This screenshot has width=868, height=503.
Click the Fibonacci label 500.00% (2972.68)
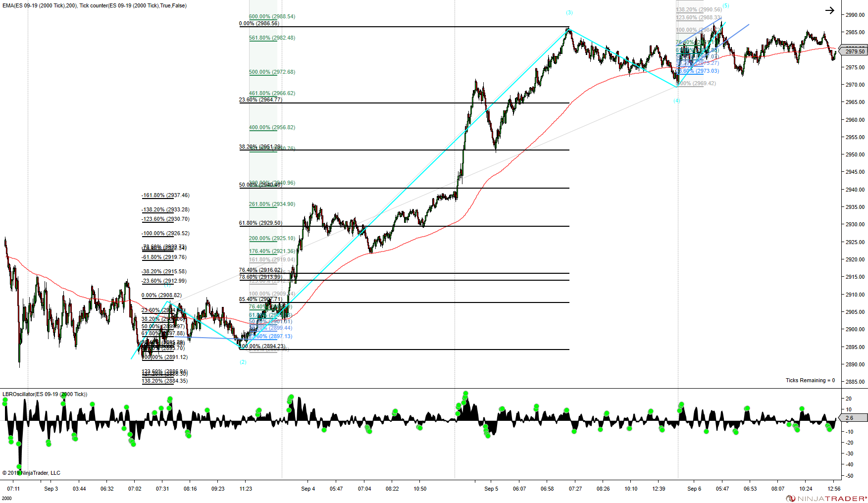click(272, 72)
